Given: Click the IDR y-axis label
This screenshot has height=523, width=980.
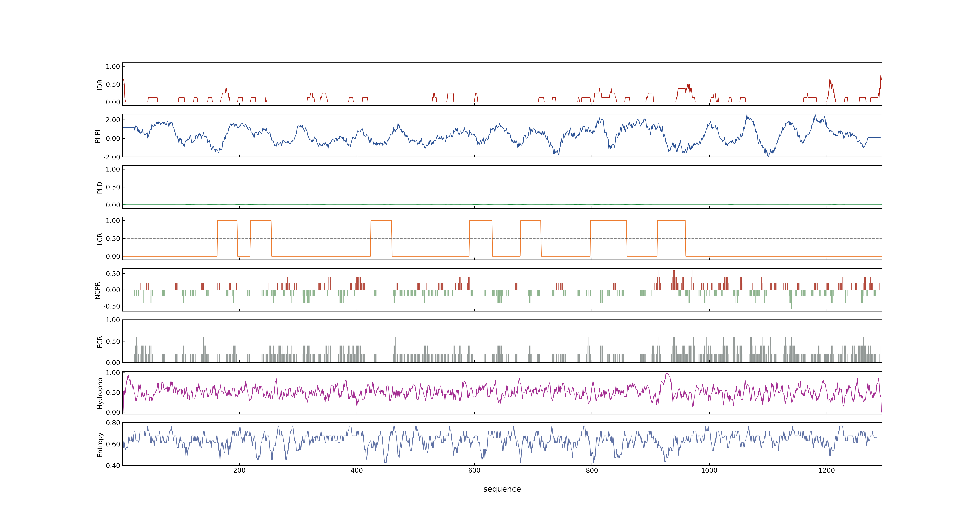Looking at the screenshot, I should pos(100,85).
